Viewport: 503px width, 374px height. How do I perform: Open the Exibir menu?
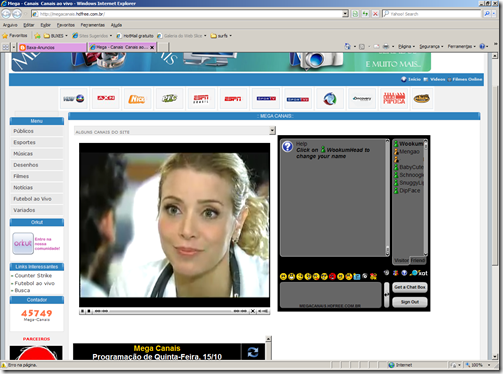(45, 25)
